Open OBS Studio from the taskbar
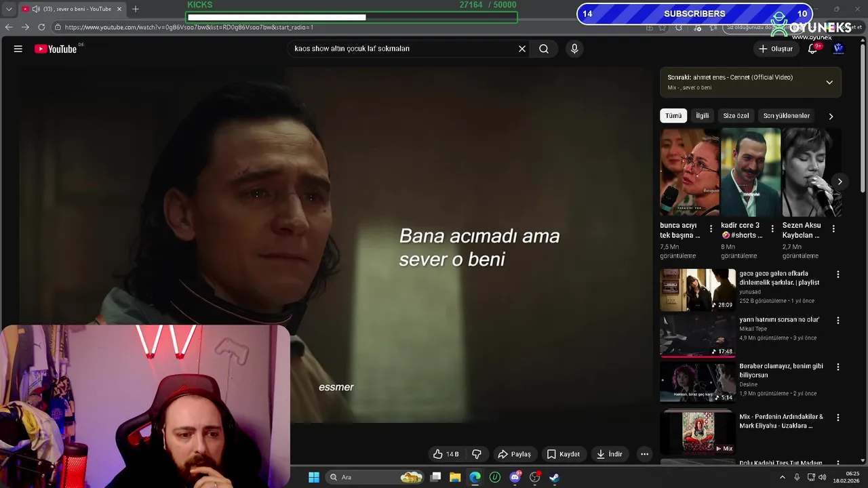 point(534,477)
